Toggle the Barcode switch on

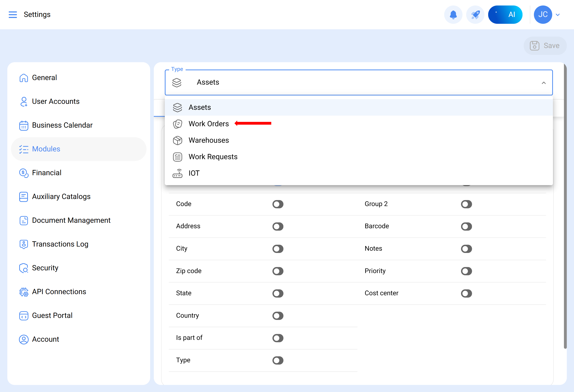click(466, 226)
